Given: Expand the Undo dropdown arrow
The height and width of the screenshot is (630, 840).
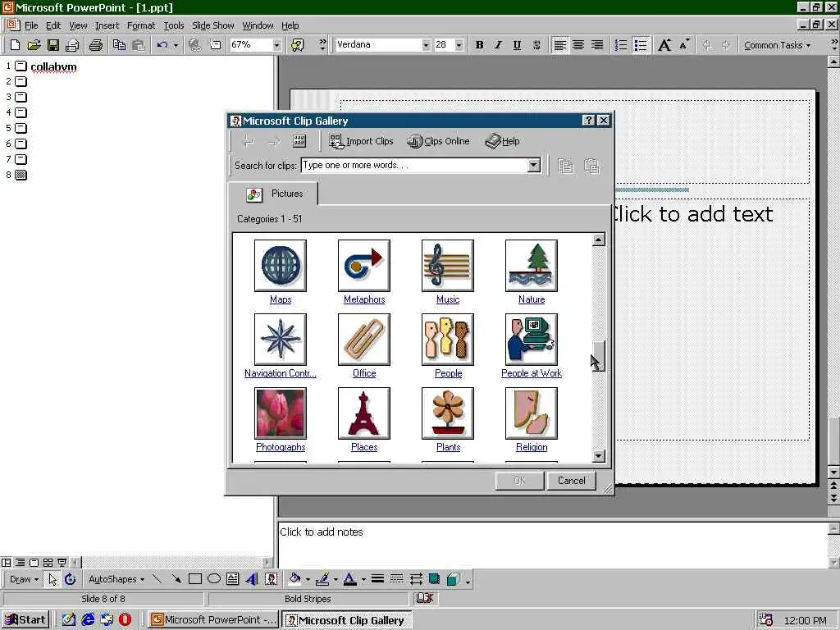Looking at the screenshot, I should [176, 45].
